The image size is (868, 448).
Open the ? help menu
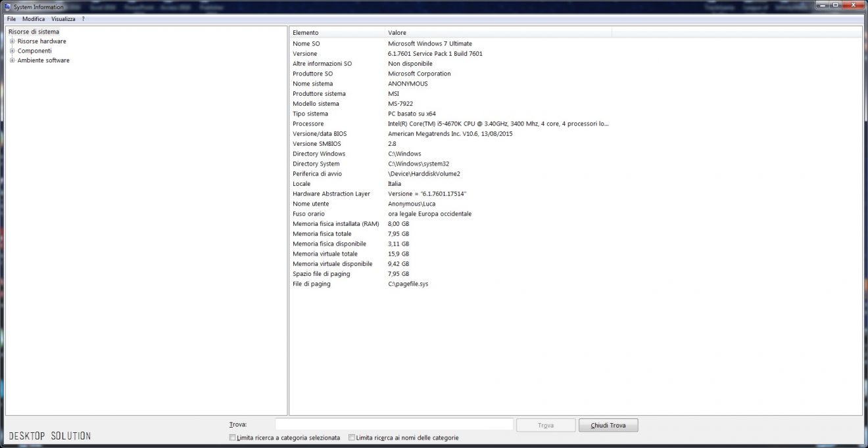point(83,19)
